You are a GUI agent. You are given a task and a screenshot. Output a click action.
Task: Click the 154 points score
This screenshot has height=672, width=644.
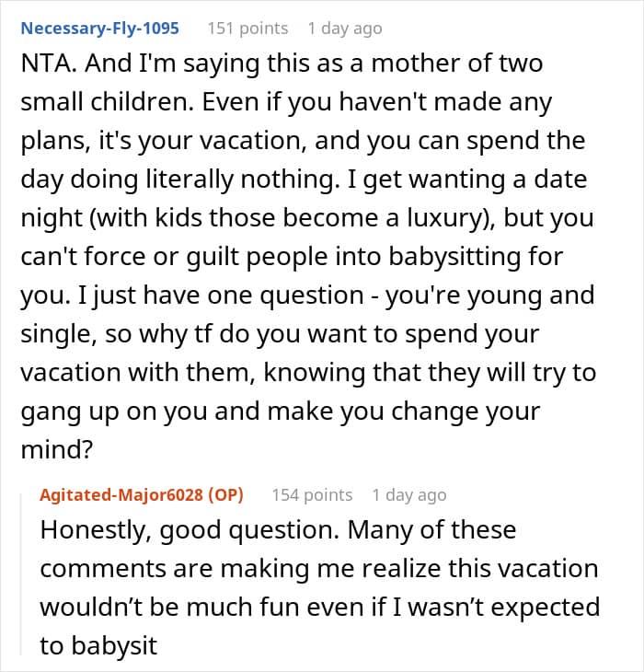312,494
